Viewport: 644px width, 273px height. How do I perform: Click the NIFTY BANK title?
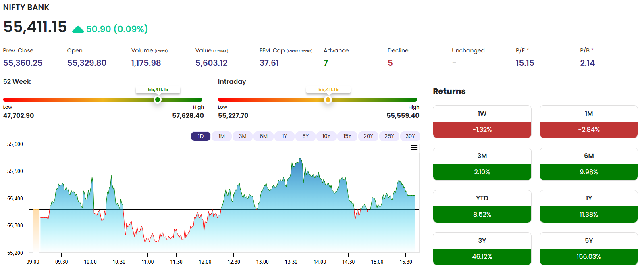click(26, 8)
